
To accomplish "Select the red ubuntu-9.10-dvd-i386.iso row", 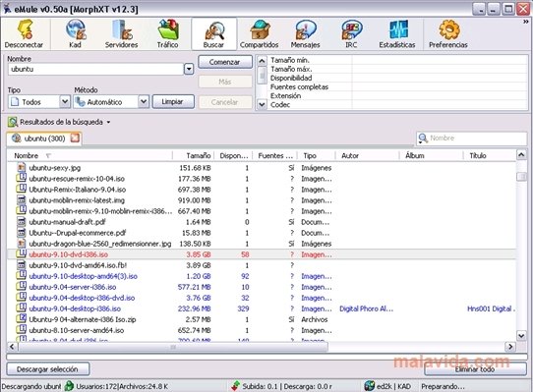I will 261,254.
